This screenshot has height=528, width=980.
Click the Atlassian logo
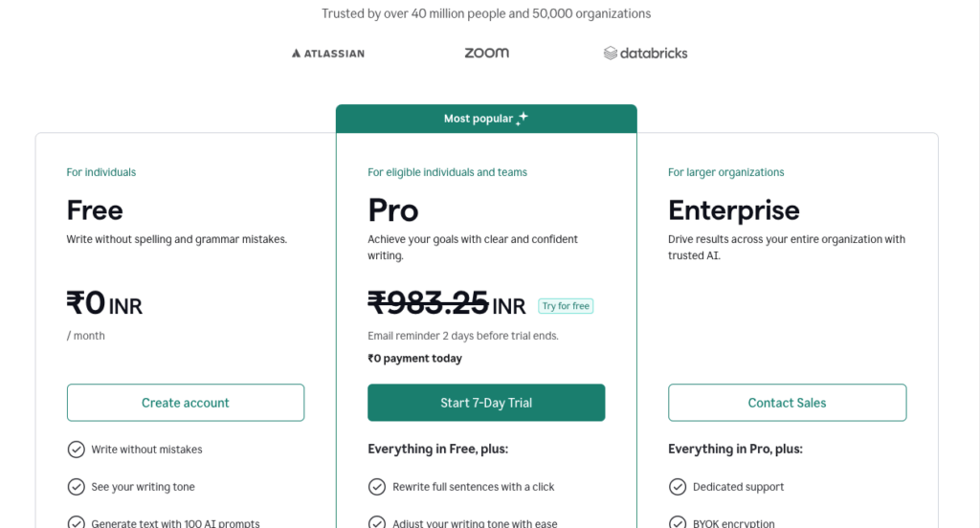pyautogui.click(x=328, y=54)
